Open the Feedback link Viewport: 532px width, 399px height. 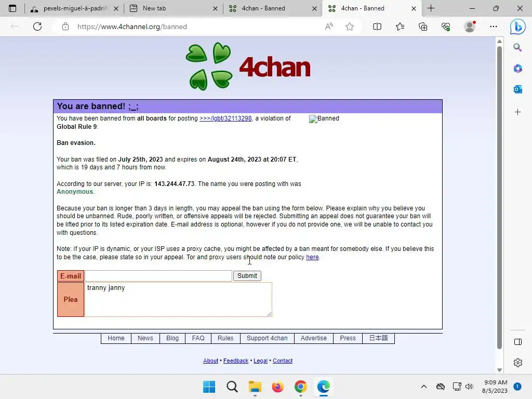(236, 361)
